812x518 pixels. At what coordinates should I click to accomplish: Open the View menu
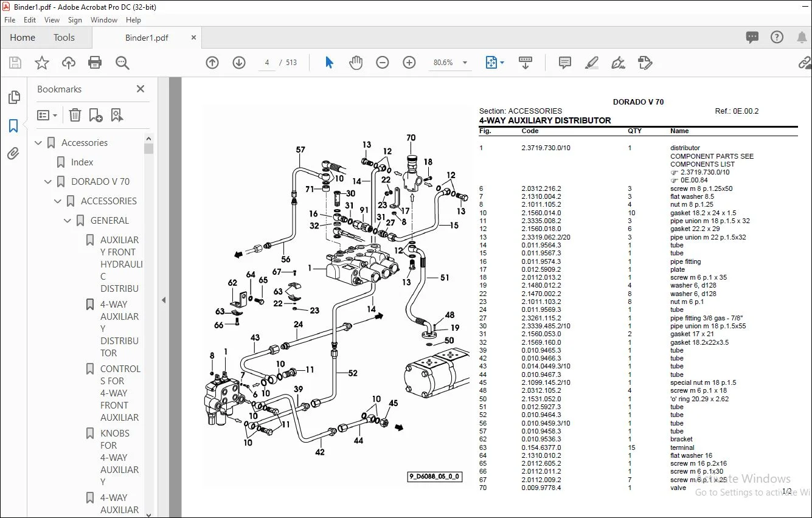52,20
